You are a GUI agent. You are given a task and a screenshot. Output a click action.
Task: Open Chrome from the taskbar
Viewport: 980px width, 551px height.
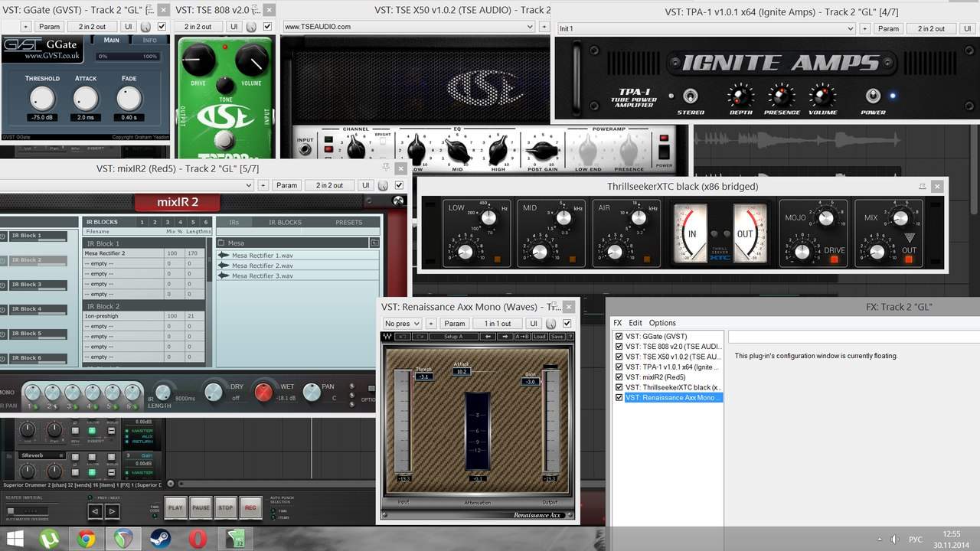86,538
